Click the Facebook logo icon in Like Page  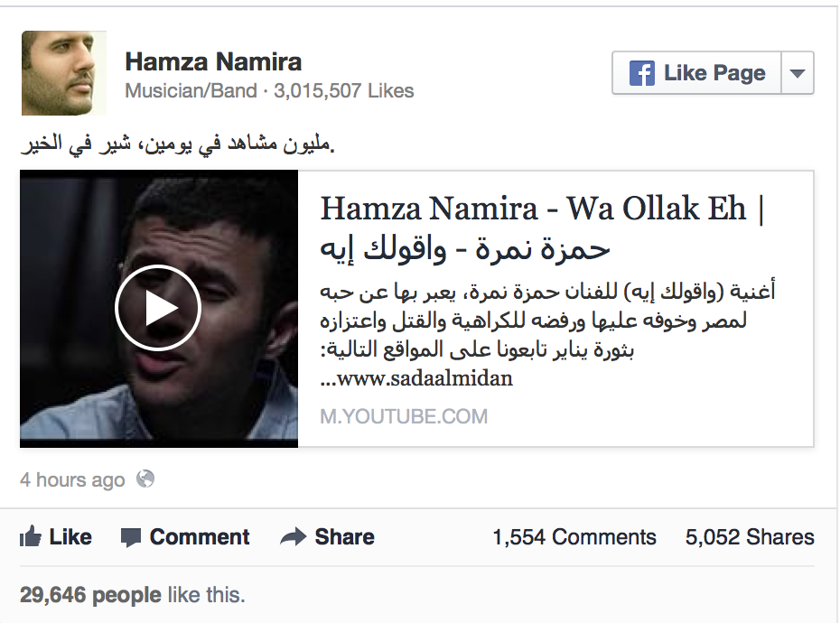(642, 73)
